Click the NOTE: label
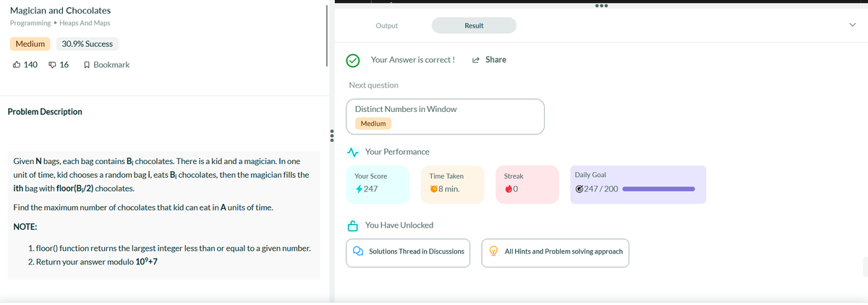Screen dimensions: 868x305 (x=26, y=226)
